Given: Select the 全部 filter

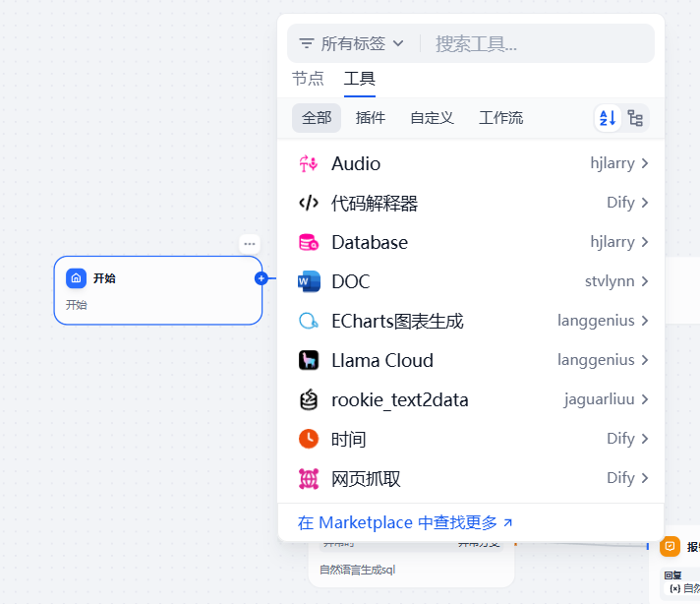Looking at the screenshot, I should click(x=317, y=118).
